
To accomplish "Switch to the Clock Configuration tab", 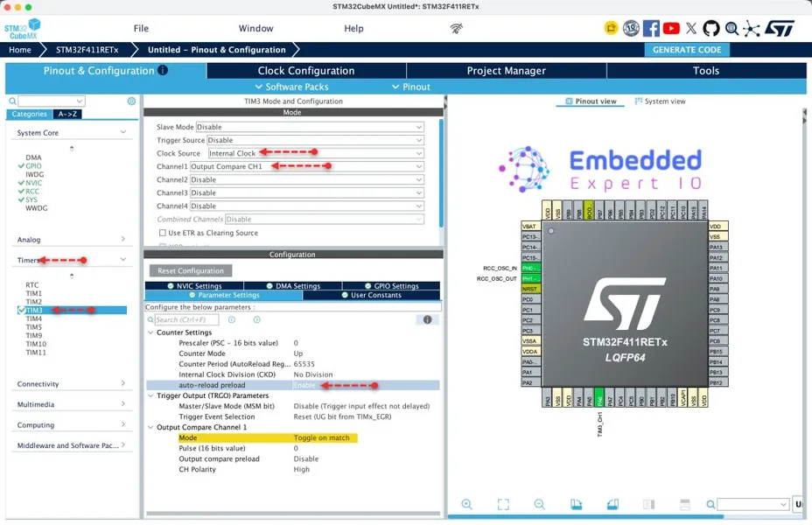I will pyautogui.click(x=306, y=71).
